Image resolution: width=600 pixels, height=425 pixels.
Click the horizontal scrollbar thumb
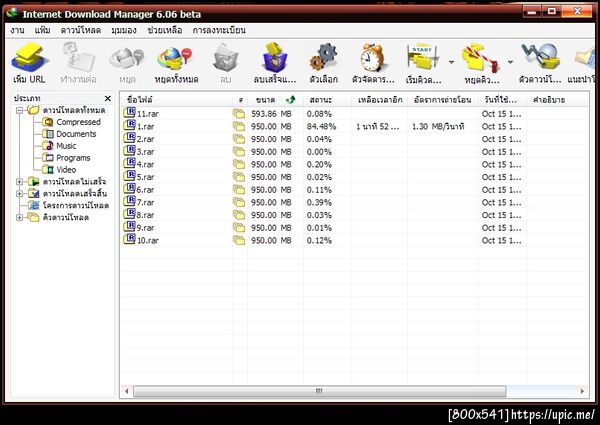click(319, 391)
